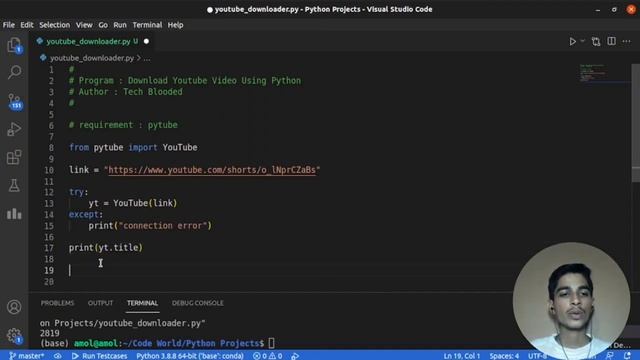The image size is (640, 360).
Task: Open the Extensions view
Action: pyautogui.click(x=14, y=157)
